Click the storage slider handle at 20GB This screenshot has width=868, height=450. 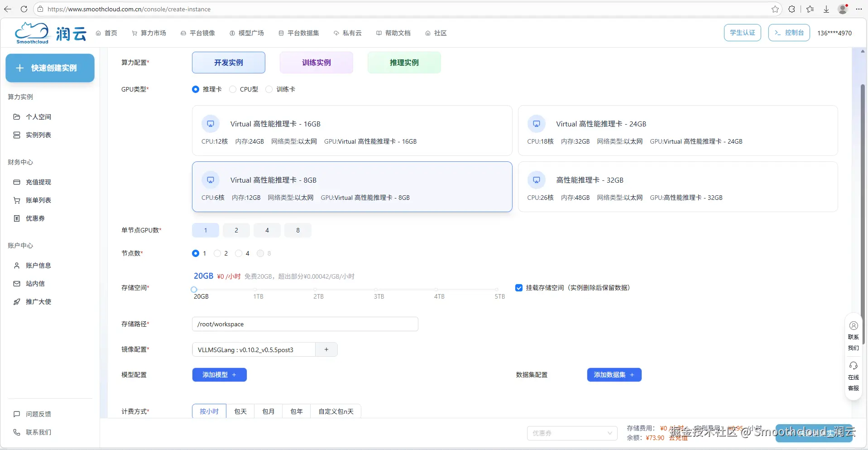pyautogui.click(x=194, y=289)
